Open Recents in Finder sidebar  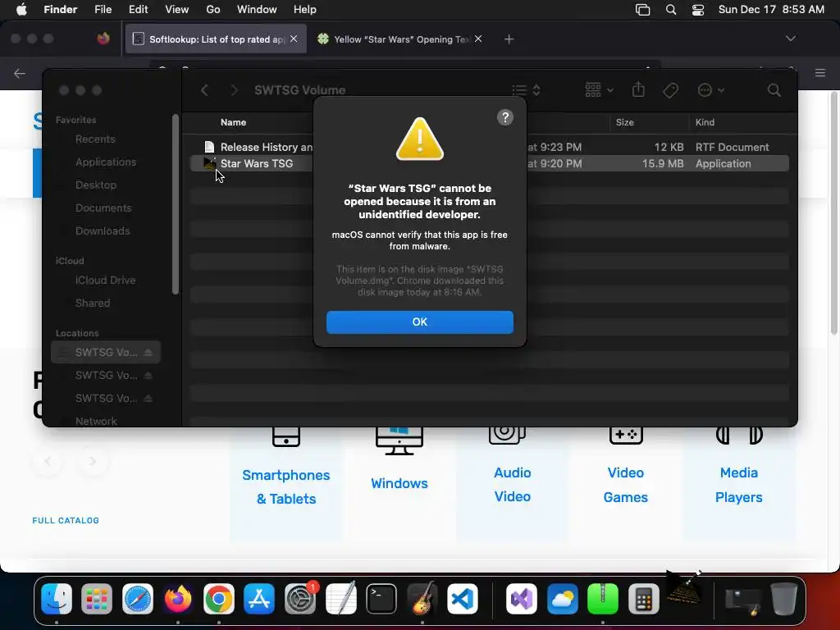pos(95,139)
